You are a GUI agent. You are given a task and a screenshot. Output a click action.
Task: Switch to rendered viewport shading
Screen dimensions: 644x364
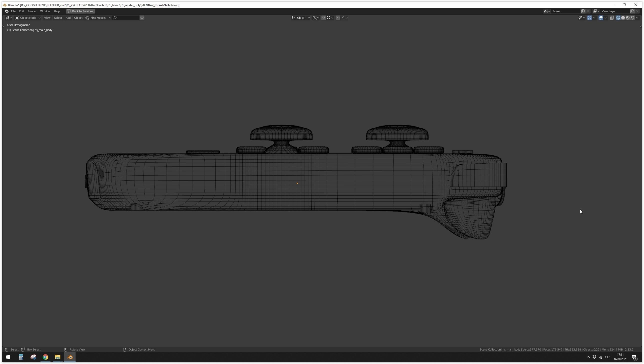tap(632, 18)
